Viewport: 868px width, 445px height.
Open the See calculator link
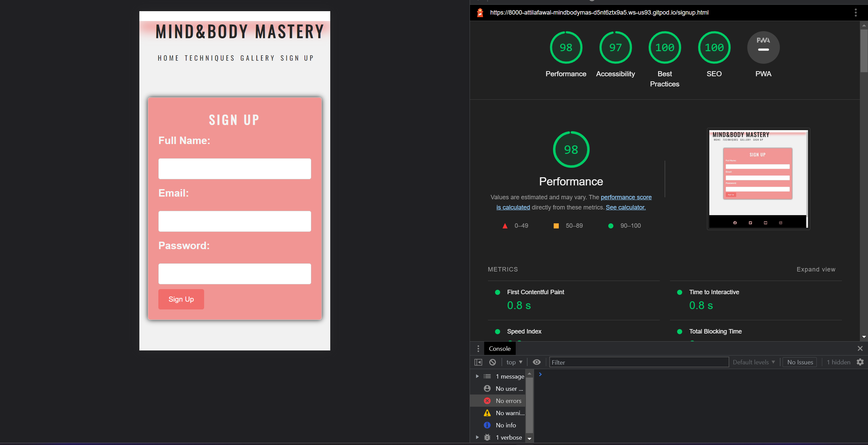[626, 207]
